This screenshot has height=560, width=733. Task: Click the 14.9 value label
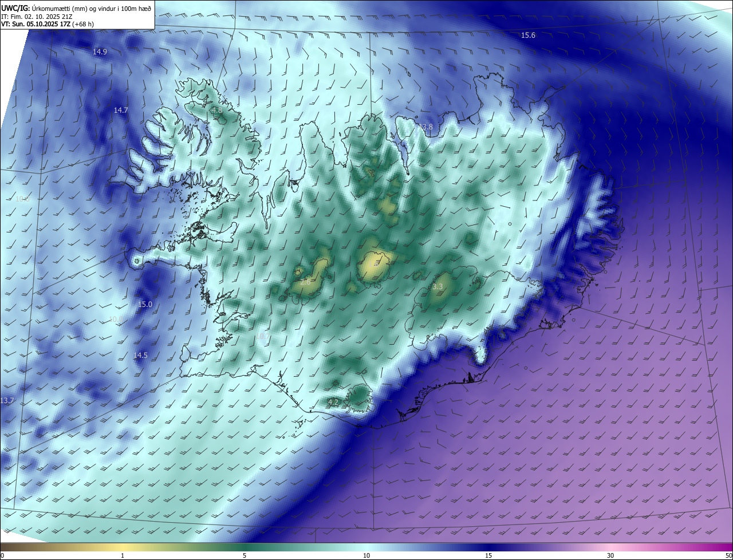(x=100, y=52)
